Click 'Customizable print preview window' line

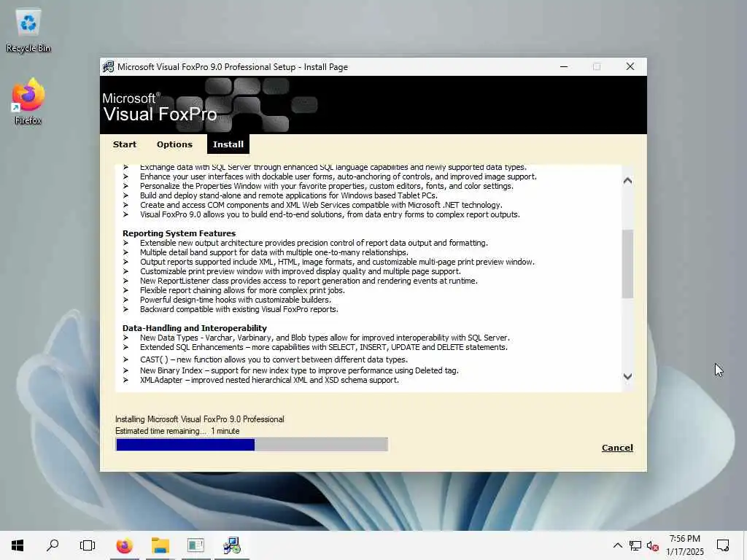300,271
